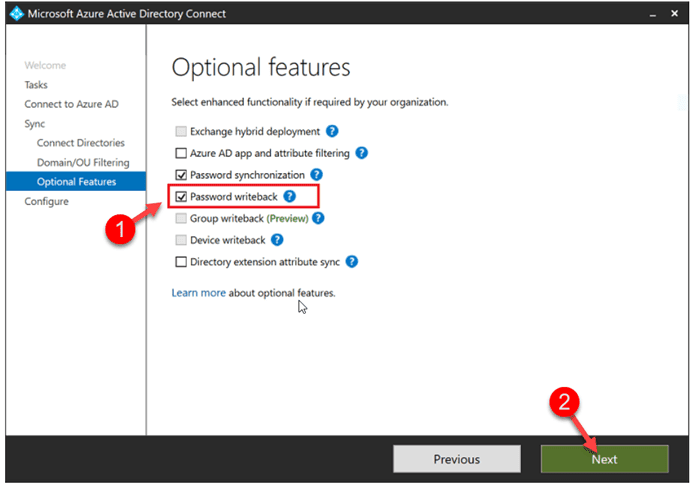The width and height of the screenshot is (698, 493).
Task: Open help for Group writeback (Preview)
Action: click(x=318, y=218)
